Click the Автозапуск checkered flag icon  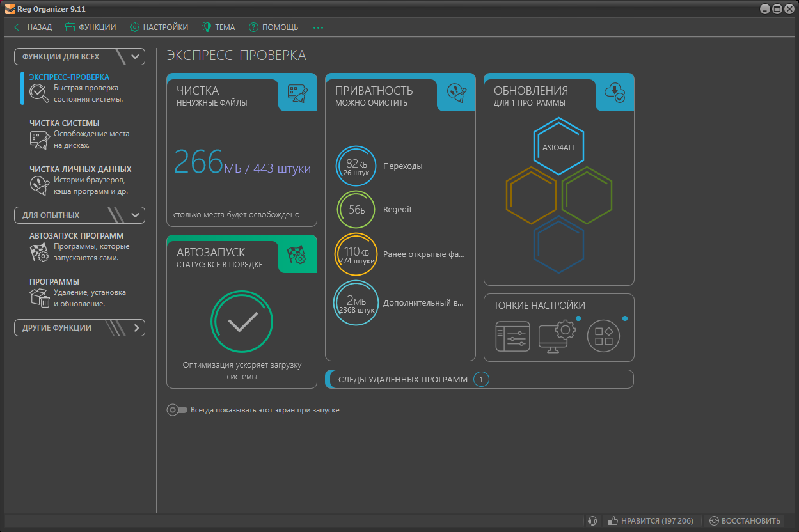coord(297,255)
